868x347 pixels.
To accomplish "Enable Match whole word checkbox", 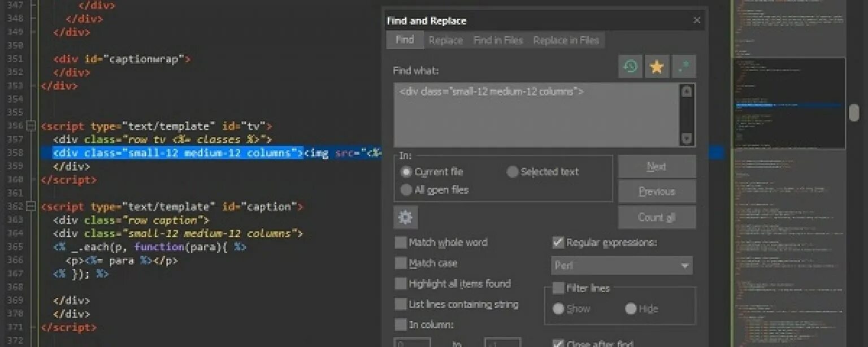I will (401, 242).
